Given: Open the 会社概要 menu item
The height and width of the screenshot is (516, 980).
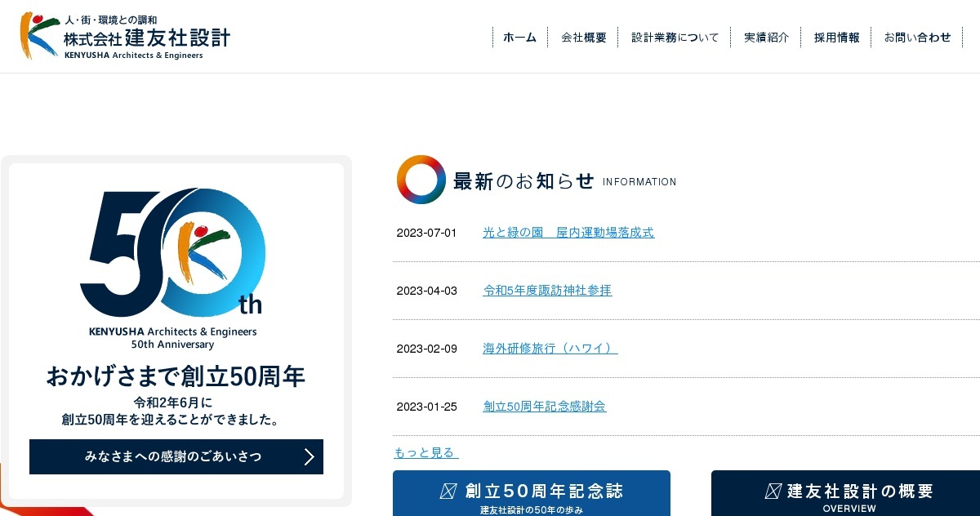Looking at the screenshot, I should click(584, 38).
